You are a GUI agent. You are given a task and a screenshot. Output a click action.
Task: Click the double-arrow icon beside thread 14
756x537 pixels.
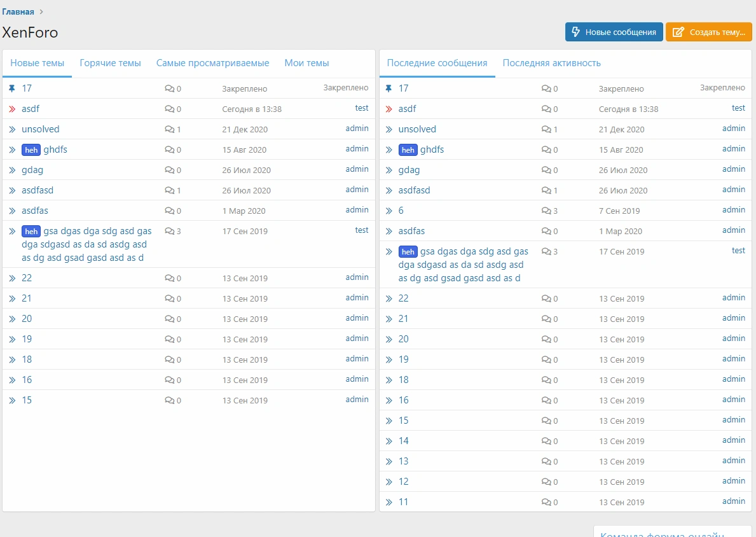389,441
